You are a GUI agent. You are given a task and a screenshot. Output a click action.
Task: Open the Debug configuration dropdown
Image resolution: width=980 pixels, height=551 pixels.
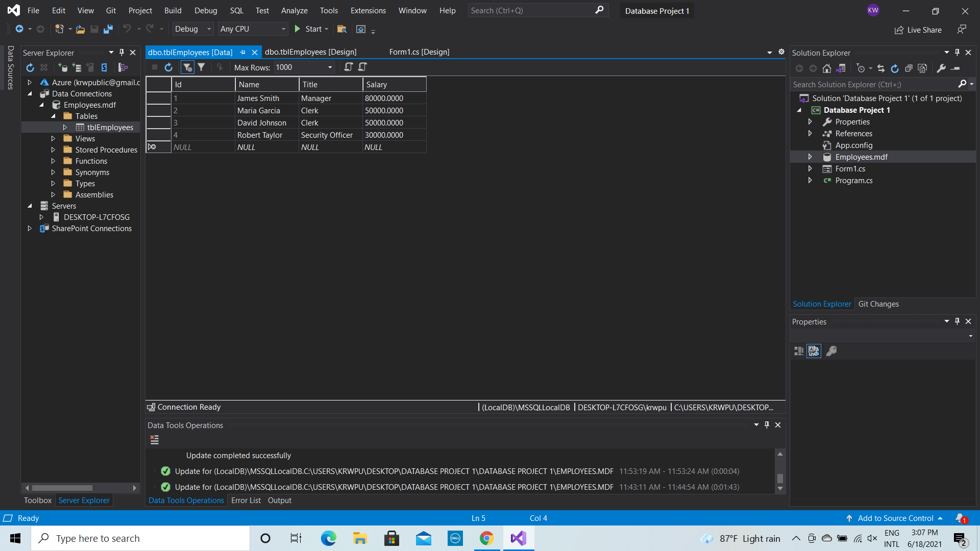[x=208, y=29]
